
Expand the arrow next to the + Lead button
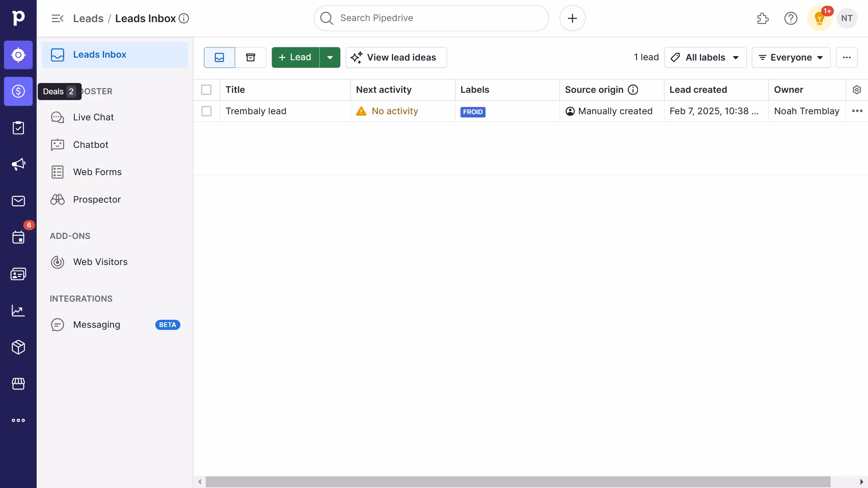click(330, 57)
